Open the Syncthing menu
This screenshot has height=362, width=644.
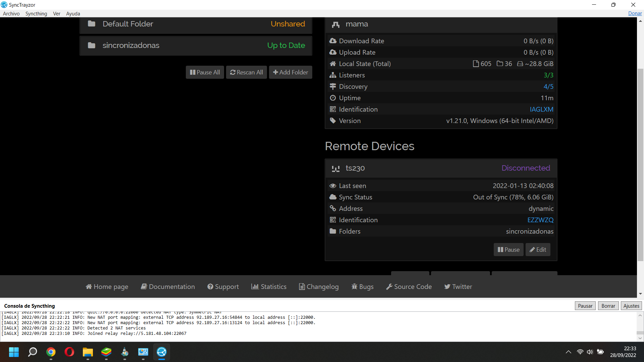pos(36,14)
